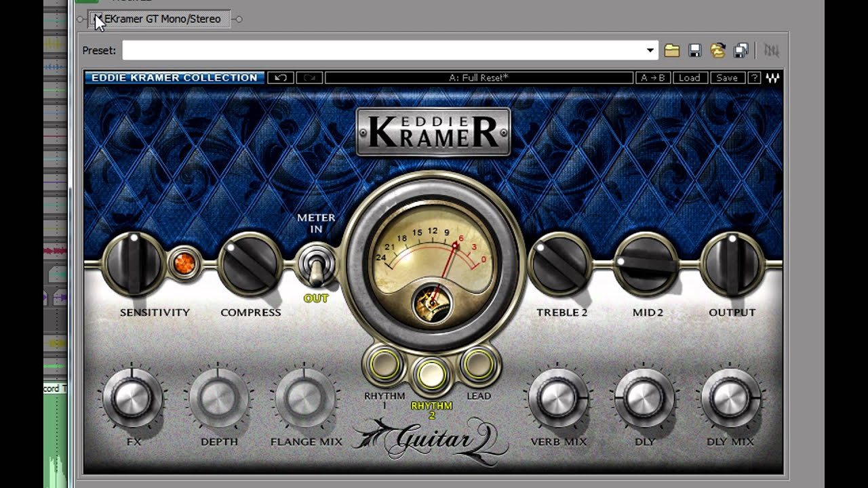Click the save-all disks preset icon
Image resolution: width=868 pixels, height=488 pixels.
[x=741, y=50]
